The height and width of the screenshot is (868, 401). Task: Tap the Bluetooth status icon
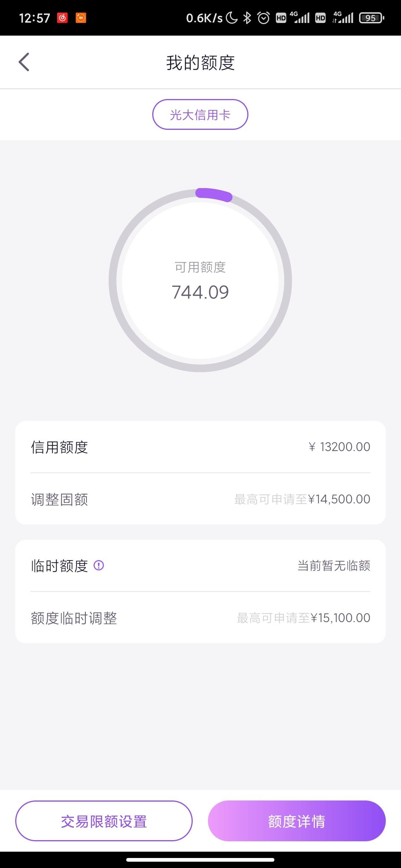tap(247, 18)
